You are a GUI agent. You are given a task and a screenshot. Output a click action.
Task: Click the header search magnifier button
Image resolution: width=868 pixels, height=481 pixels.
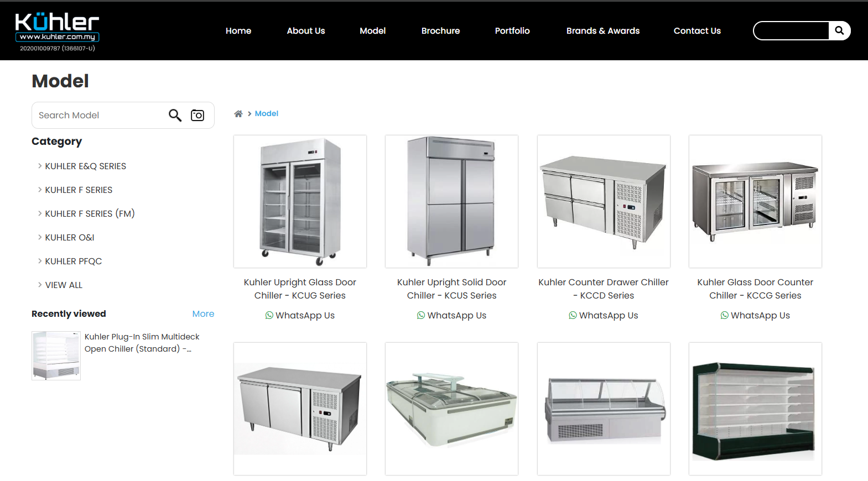(x=839, y=30)
